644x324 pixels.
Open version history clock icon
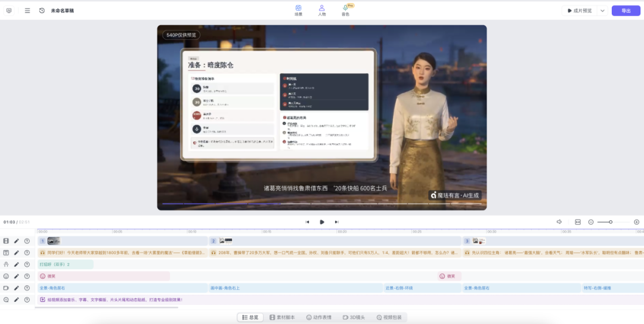(42, 11)
